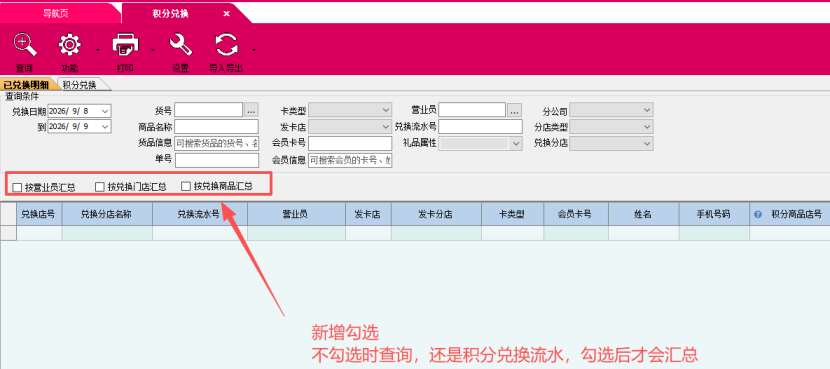
Task: Click the 兑换流水号 input field
Action: [x=480, y=127]
